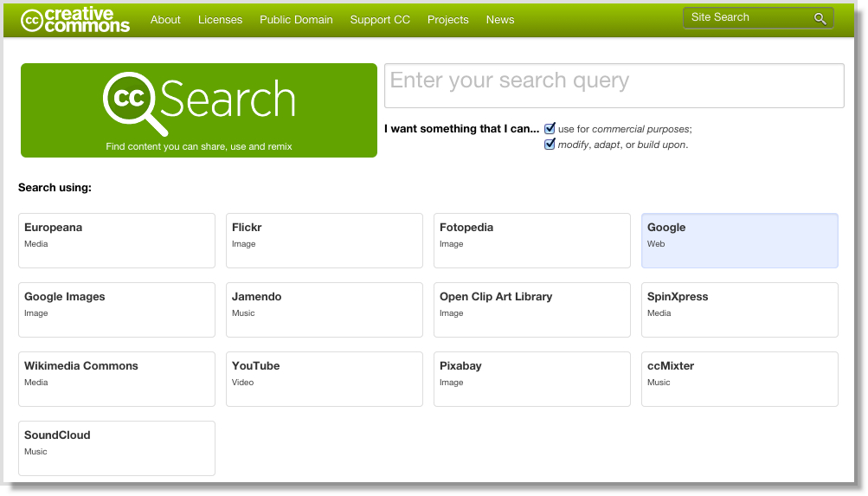The height and width of the screenshot is (496, 868).
Task: Select Jamendo music search source
Action: (325, 310)
